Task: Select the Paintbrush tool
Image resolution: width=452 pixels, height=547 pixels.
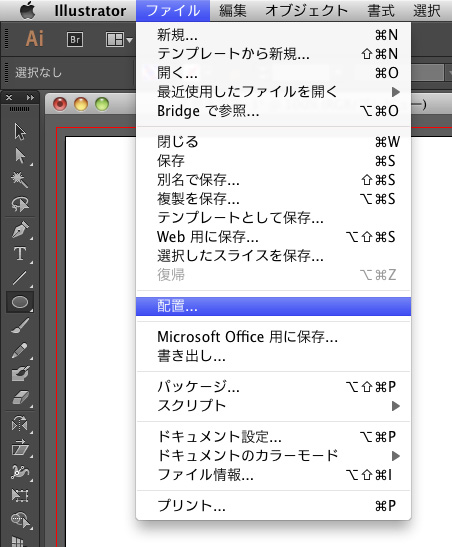Action: [x=20, y=325]
